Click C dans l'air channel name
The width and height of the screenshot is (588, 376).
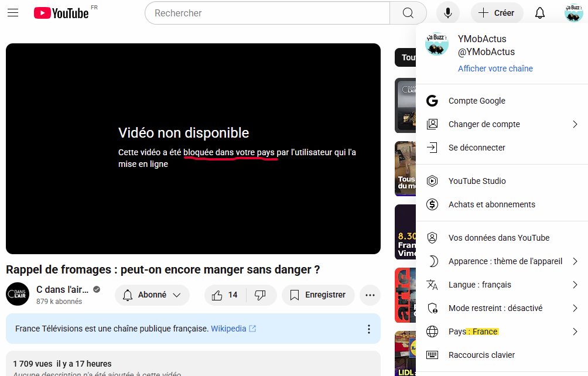point(62,289)
